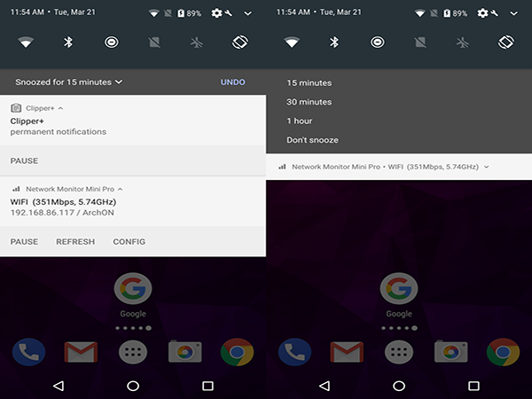Screen dimensions: 532x399
Task: Select Don't snooze option
Action: 312,140
